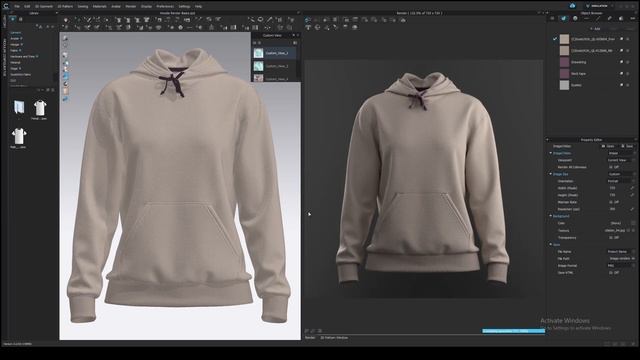The height and width of the screenshot is (360, 640).
Task: Open the Materials menu
Action: click(100, 6)
